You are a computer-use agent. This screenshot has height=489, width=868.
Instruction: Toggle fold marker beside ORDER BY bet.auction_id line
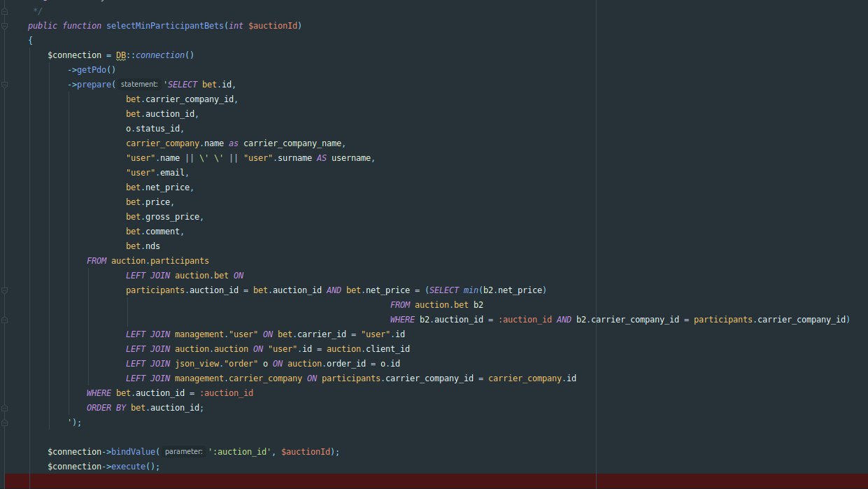(5, 407)
